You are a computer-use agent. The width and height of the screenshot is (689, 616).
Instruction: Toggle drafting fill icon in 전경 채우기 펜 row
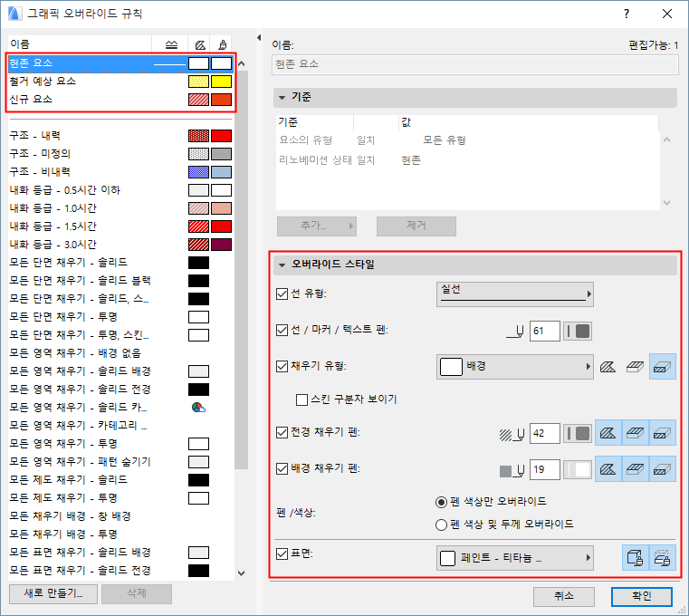click(608, 433)
